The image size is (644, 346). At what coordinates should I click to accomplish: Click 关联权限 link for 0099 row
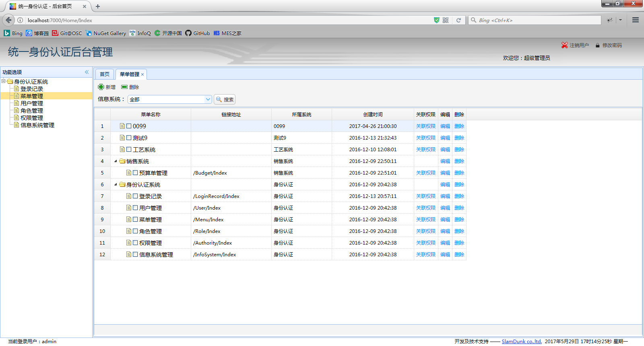tap(425, 126)
